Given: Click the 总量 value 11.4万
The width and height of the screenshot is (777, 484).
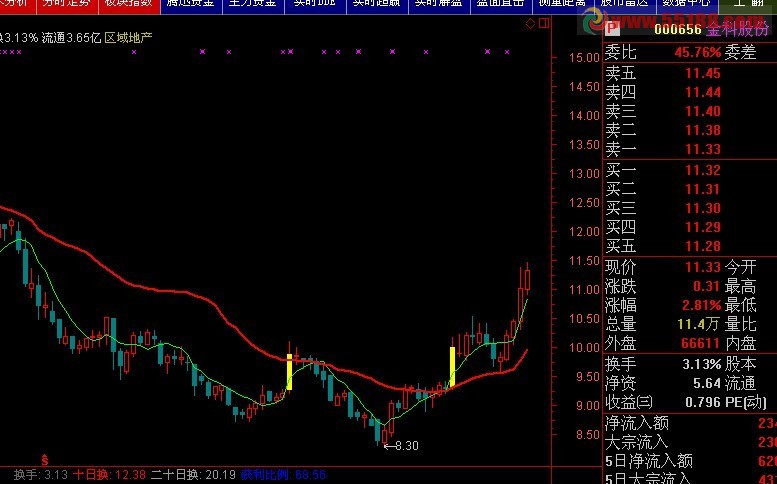Looking at the screenshot, I should (698, 324).
